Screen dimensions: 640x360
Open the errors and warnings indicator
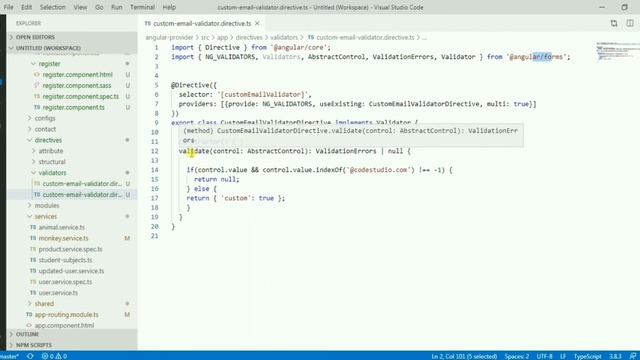point(54,356)
